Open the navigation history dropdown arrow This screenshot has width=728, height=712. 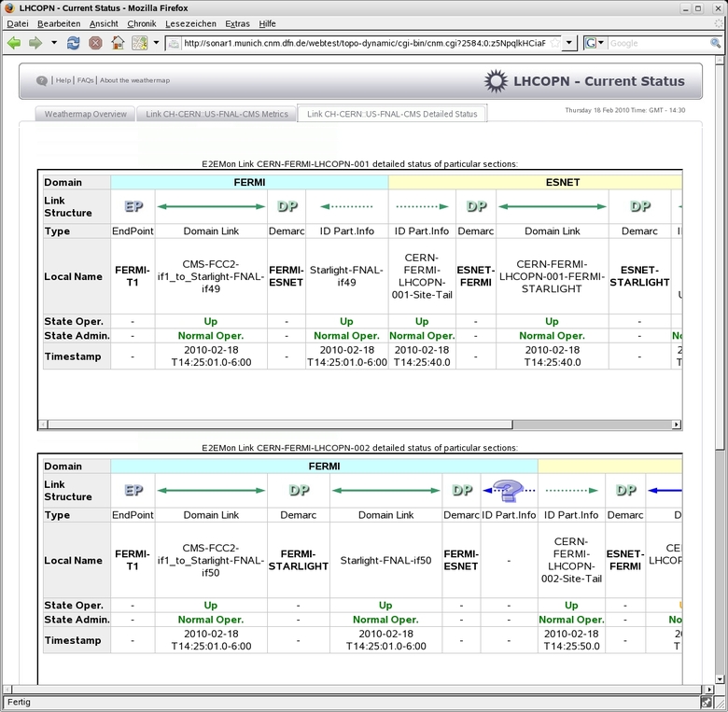click(x=54, y=43)
